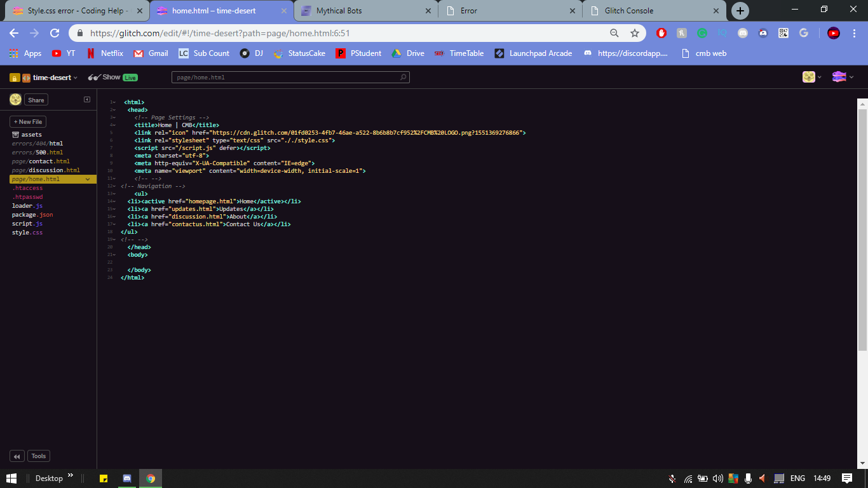Open Chrome's three-dot menu
This screenshot has height=488, width=868.
(855, 33)
